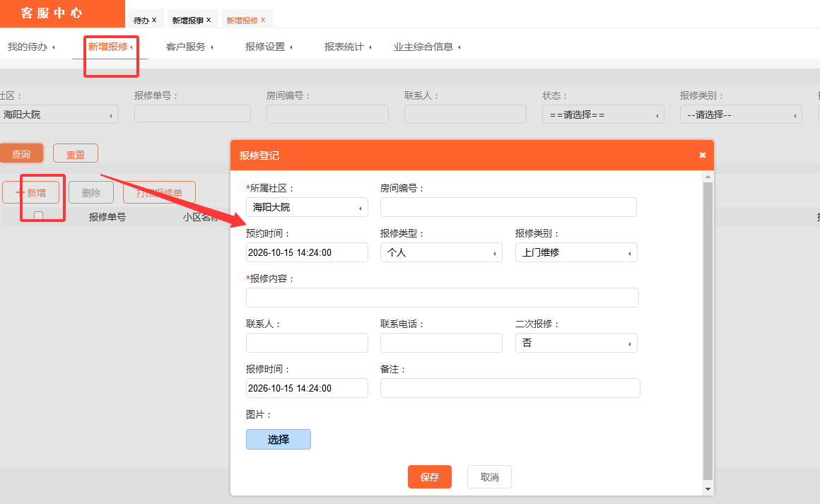Focus the 房间编号 field in the dialog
The width and height of the screenshot is (820, 504).
pos(508,207)
